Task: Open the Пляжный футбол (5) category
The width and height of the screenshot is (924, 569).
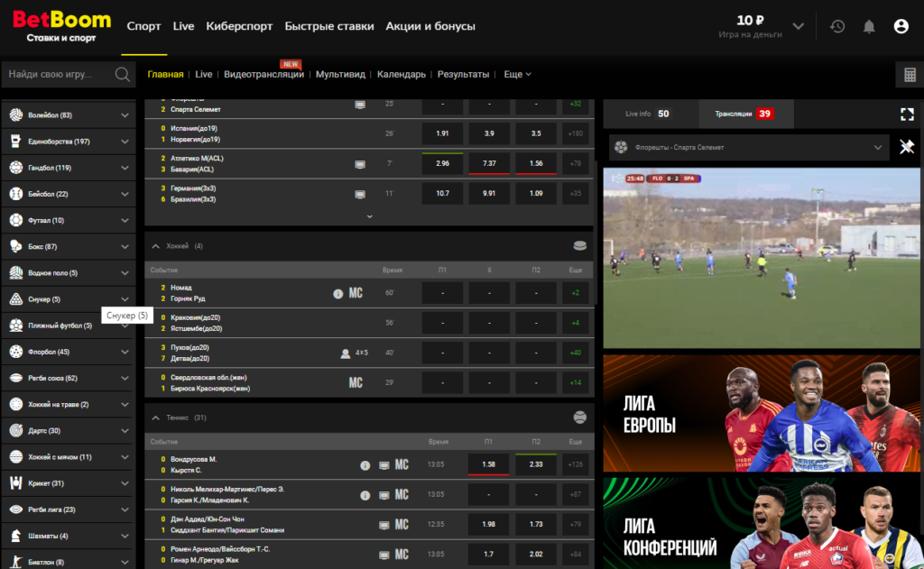Action: tap(69, 326)
